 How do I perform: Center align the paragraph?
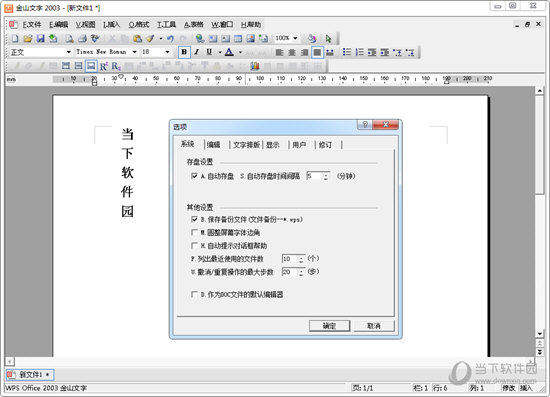(x=292, y=52)
